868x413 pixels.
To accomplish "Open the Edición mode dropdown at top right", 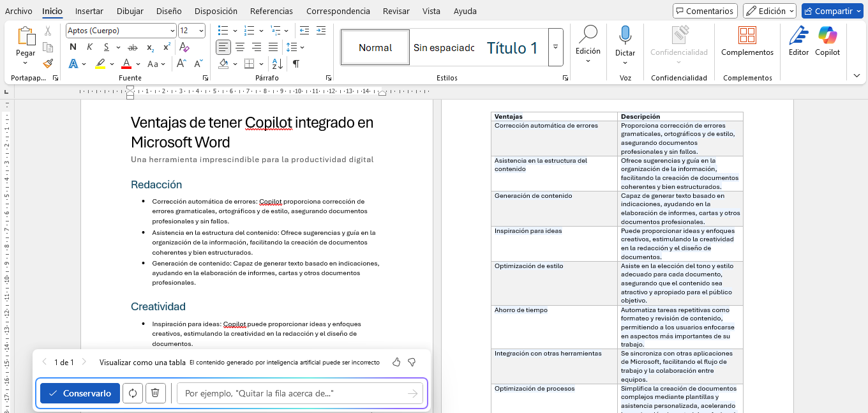I will coord(770,11).
